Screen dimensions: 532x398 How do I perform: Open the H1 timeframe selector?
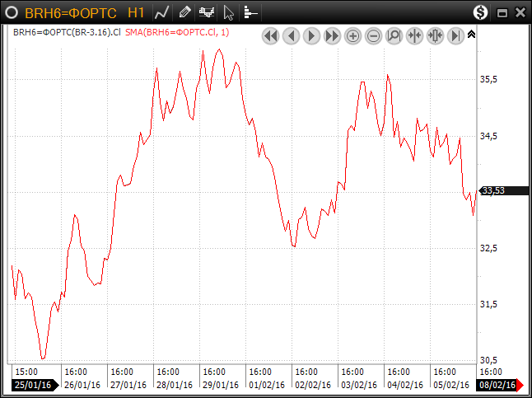tap(137, 12)
